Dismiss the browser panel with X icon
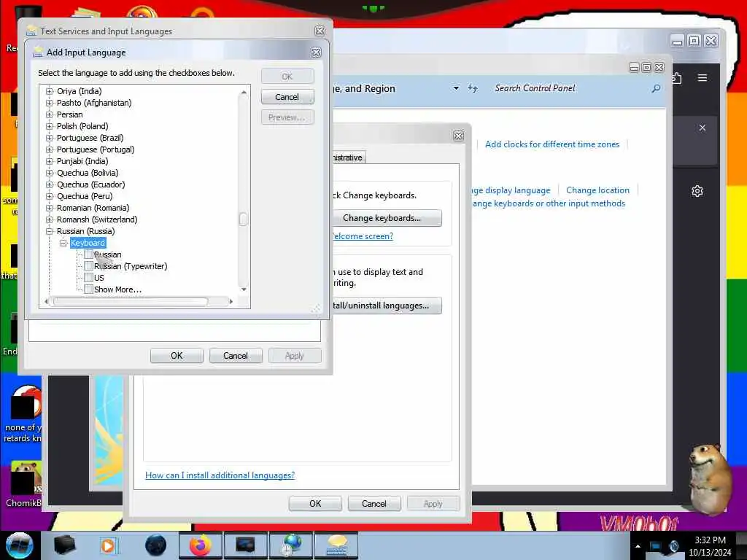Image resolution: width=747 pixels, height=560 pixels. [703, 128]
